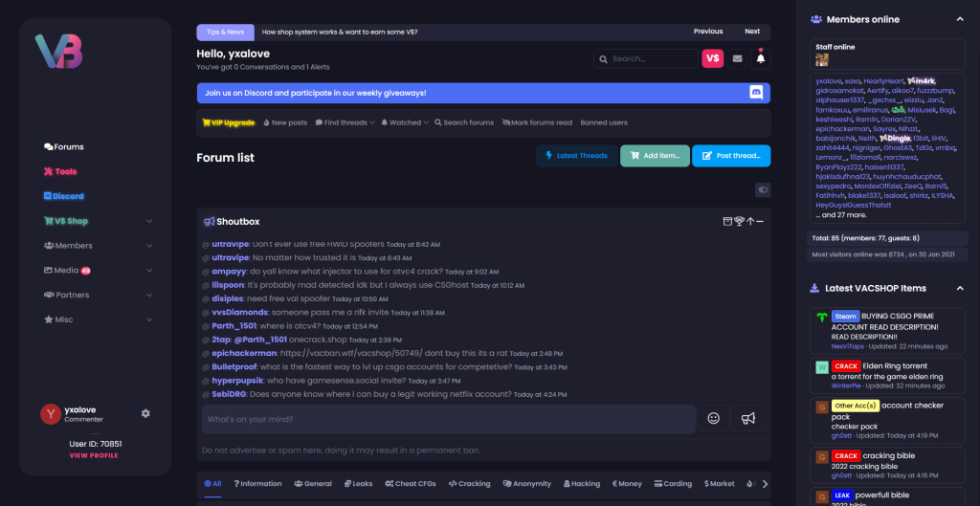Expand the Misc sidebar menu

[149, 319]
